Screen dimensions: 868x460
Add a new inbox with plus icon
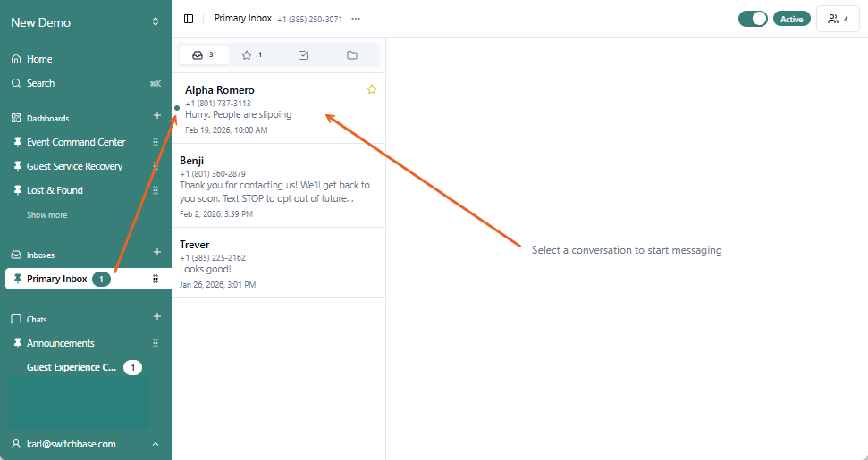point(157,253)
